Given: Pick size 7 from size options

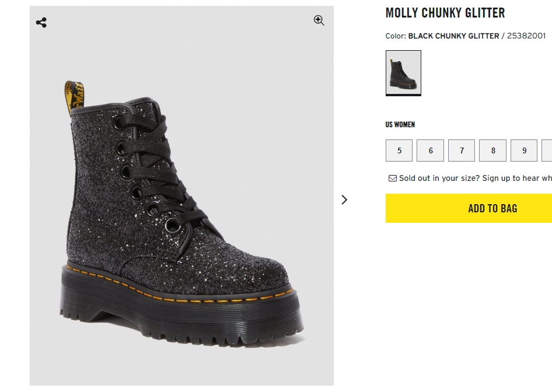Looking at the screenshot, I should [462, 150].
